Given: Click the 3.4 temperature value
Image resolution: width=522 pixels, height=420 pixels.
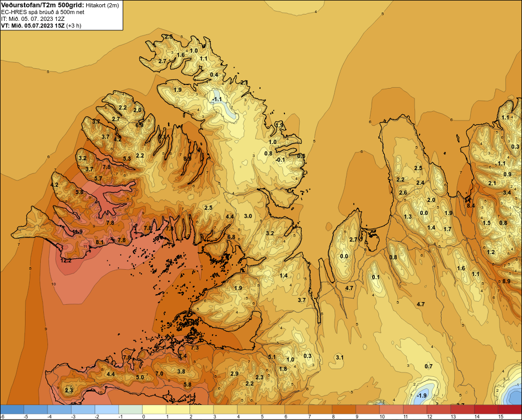Looking at the screenshot, I should (x=507, y=193).
